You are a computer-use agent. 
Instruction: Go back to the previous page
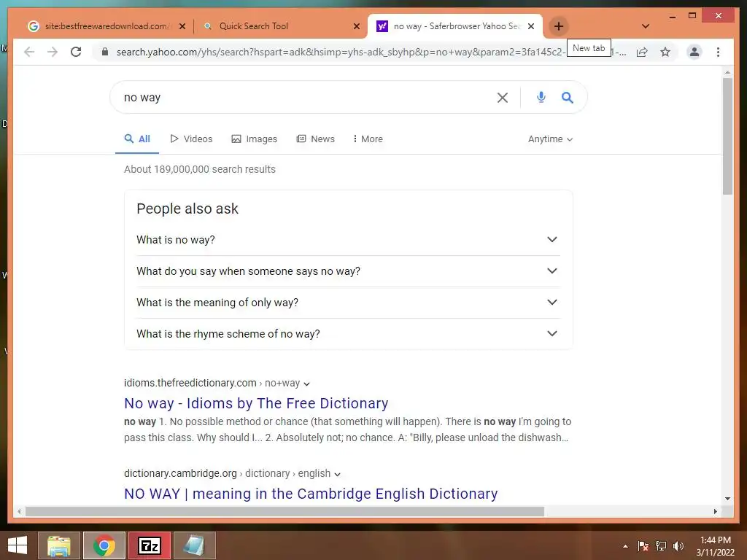[29, 52]
